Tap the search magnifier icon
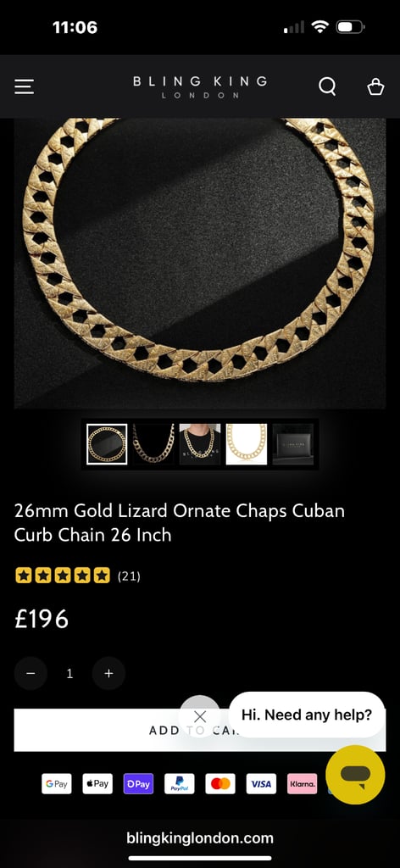 pyautogui.click(x=327, y=86)
